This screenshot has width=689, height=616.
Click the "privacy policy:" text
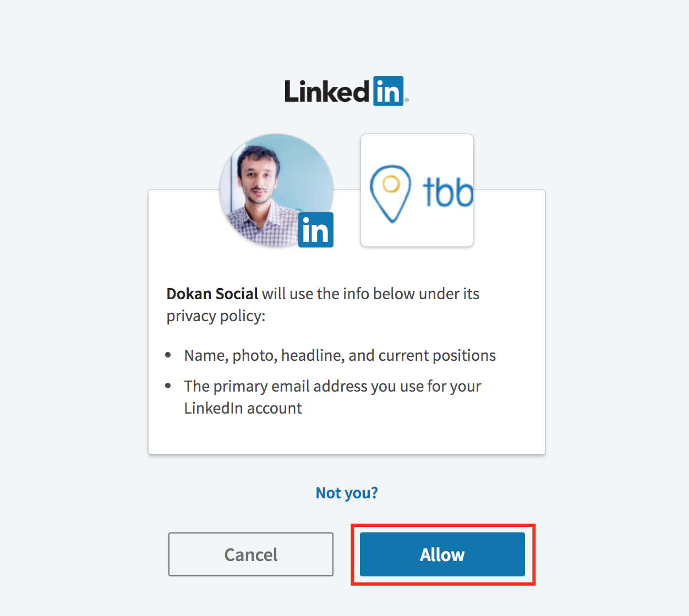(216, 316)
